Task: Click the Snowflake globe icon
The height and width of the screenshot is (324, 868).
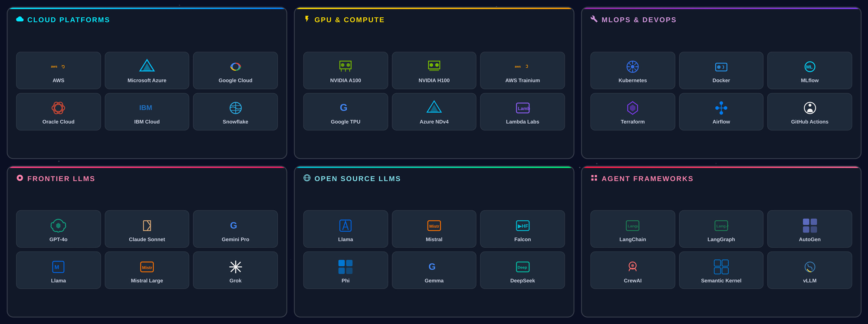Action: pos(235,108)
